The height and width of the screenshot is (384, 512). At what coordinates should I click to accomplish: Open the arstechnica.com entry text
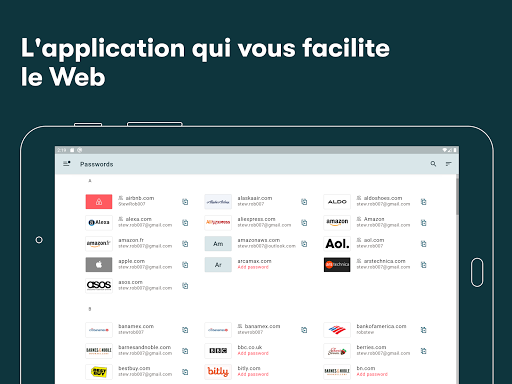(383, 264)
